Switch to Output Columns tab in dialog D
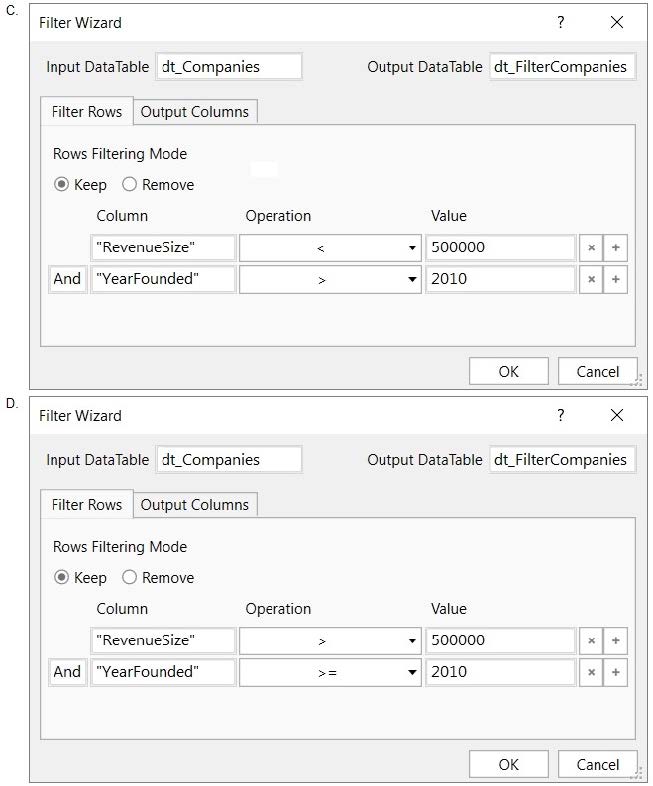This screenshot has height=786, width=653. pos(195,504)
